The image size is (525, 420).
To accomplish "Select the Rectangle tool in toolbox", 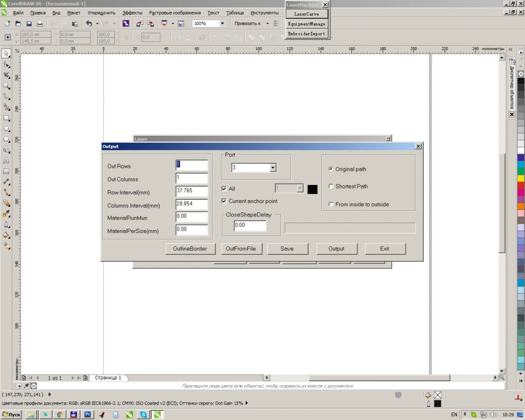I will pyautogui.click(x=7, y=118).
